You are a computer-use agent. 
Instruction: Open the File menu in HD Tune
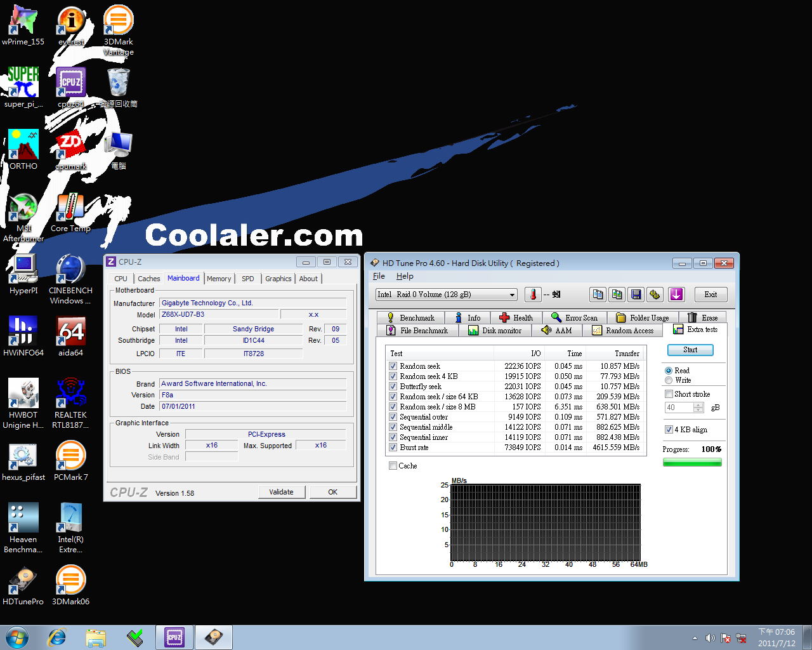click(x=379, y=276)
